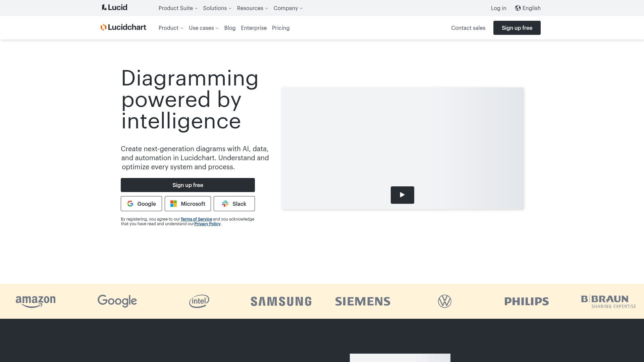The width and height of the screenshot is (644, 362).
Task: Sign up with Google button
Action: click(x=141, y=204)
